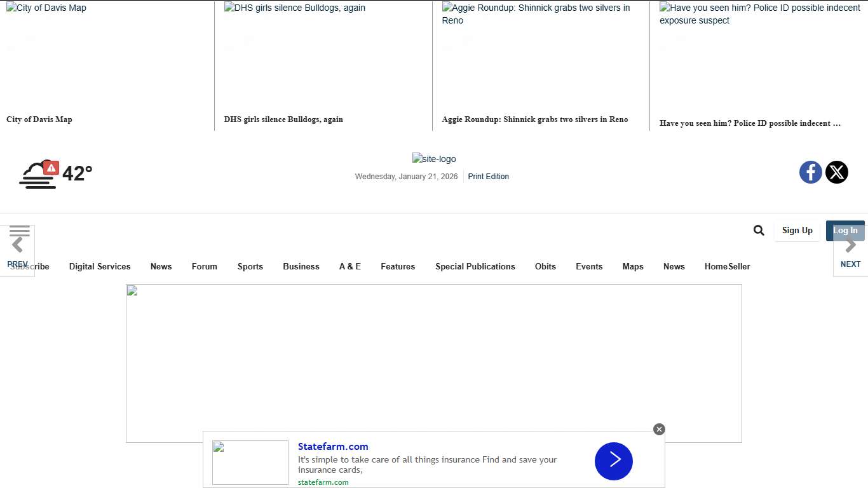Open the Print Edition link
868x488 pixels.
click(488, 177)
